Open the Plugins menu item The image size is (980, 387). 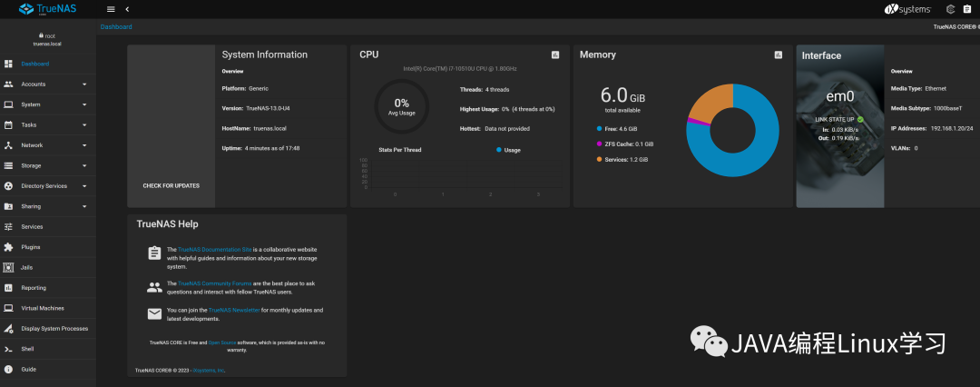click(48, 247)
